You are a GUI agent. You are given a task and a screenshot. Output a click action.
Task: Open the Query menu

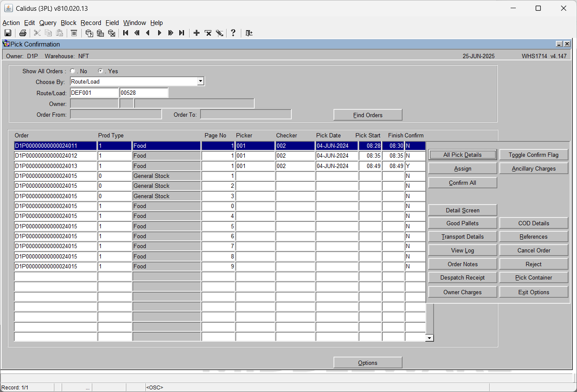48,23
